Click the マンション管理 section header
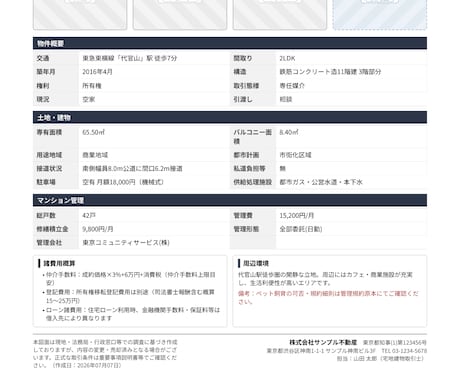Screen dimensions: 460x380 (230, 200)
